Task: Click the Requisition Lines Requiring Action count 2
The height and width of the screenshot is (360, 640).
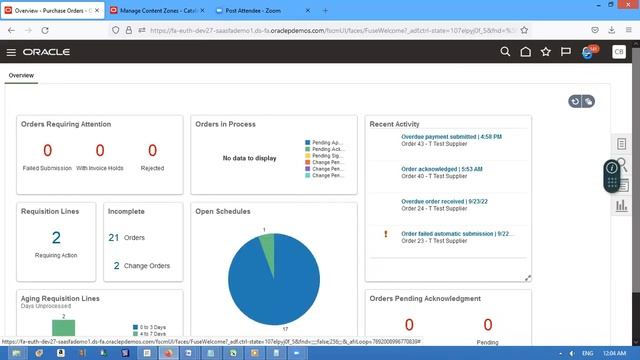Action: (x=56, y=238)
